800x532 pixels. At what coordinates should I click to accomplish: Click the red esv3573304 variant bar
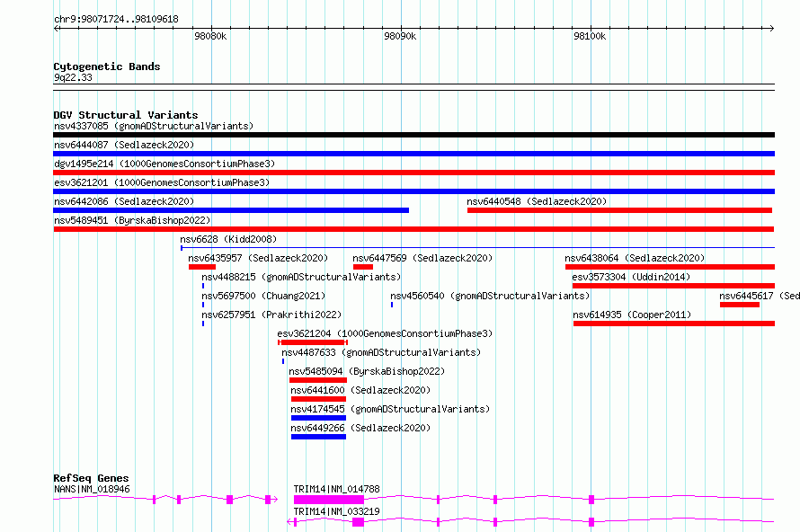(673, 286)
